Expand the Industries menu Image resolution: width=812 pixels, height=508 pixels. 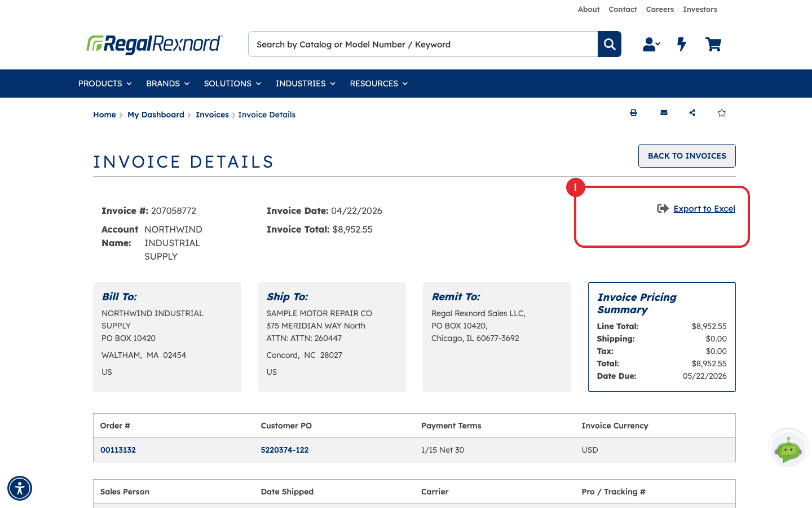coord(305,84)
